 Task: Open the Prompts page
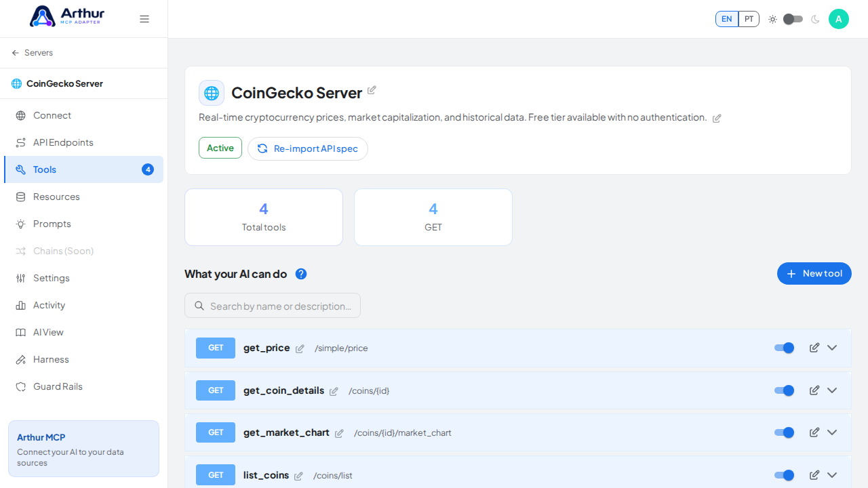84,224
